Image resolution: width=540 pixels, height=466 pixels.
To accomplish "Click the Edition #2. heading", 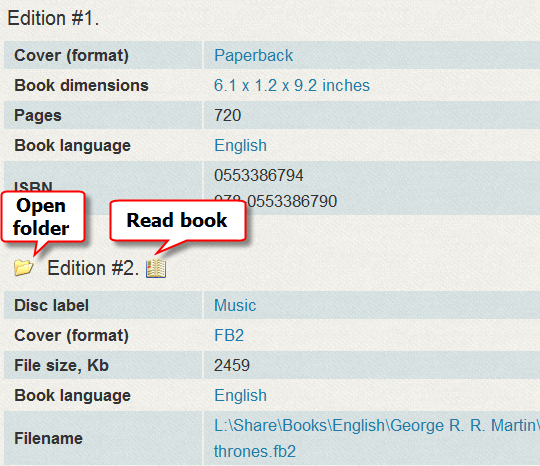I will [x=93, y=268].
